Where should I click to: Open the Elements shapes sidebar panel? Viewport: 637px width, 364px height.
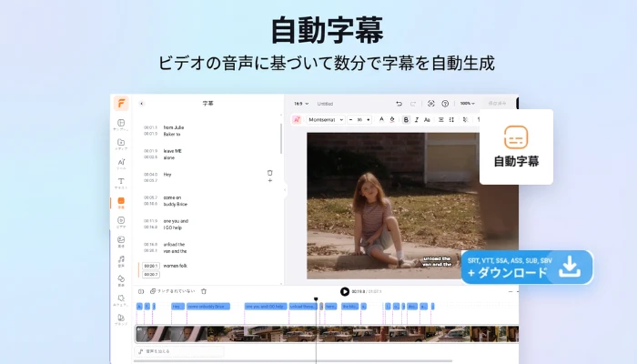pyautogui.click(x=121, y=280)
